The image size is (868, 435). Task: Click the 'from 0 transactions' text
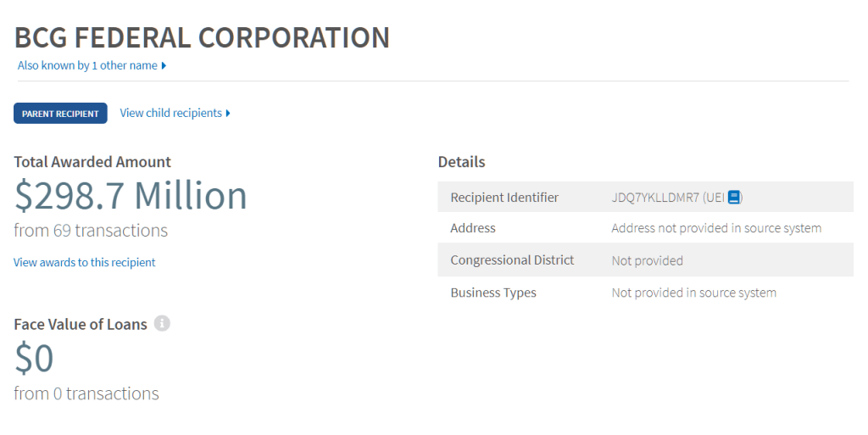click(x=86, y=393)
